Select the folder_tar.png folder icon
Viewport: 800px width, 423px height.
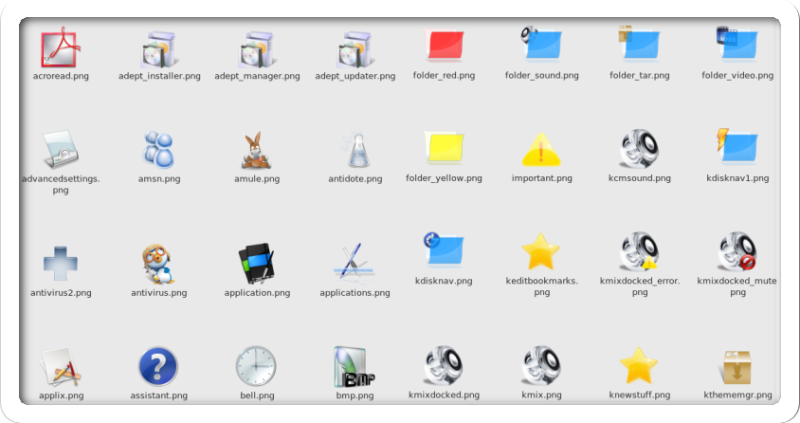(x=639, y=44)
